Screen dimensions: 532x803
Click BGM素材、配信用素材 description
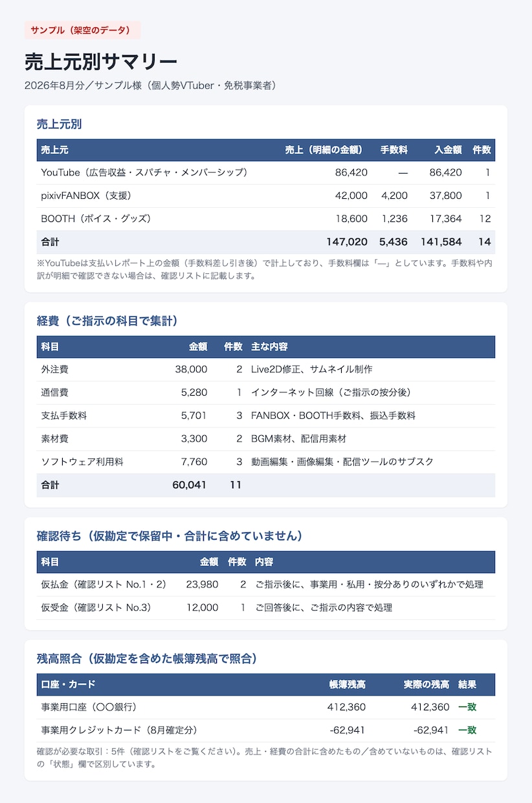point(298,438)
